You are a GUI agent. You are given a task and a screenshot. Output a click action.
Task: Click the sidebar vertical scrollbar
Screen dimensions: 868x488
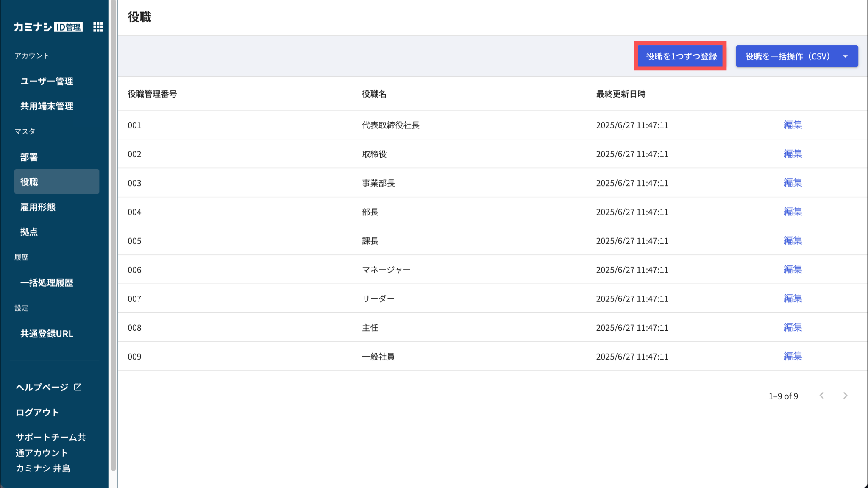tap(113, 237)
